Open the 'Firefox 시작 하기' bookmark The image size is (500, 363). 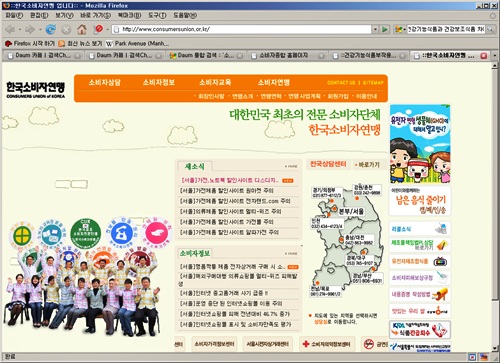click(x=30, y=44)
